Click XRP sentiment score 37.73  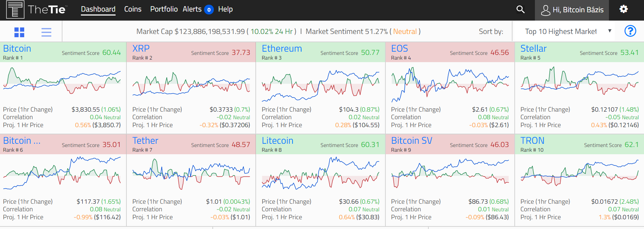[x=241, y=52]
